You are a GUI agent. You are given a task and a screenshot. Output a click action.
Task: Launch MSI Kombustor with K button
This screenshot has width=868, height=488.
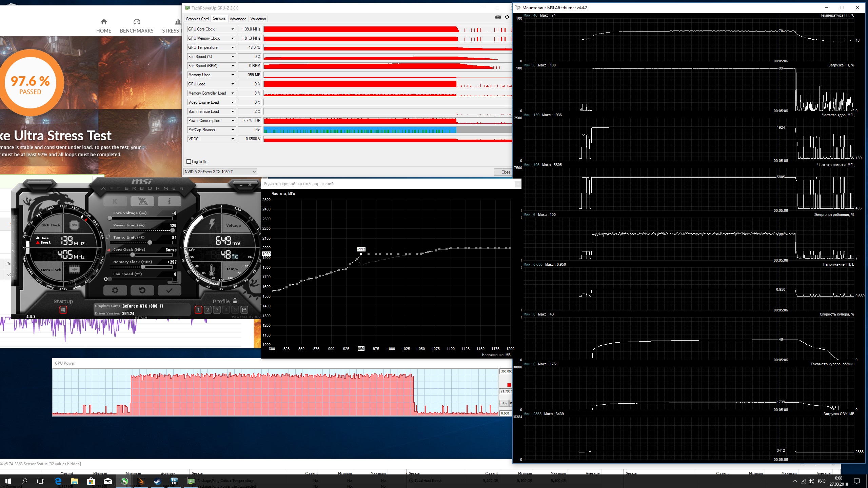[x=115, y=201]
